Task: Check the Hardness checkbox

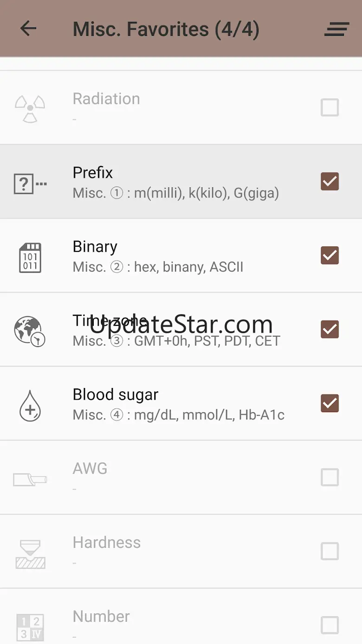Action: click(330, 551)
